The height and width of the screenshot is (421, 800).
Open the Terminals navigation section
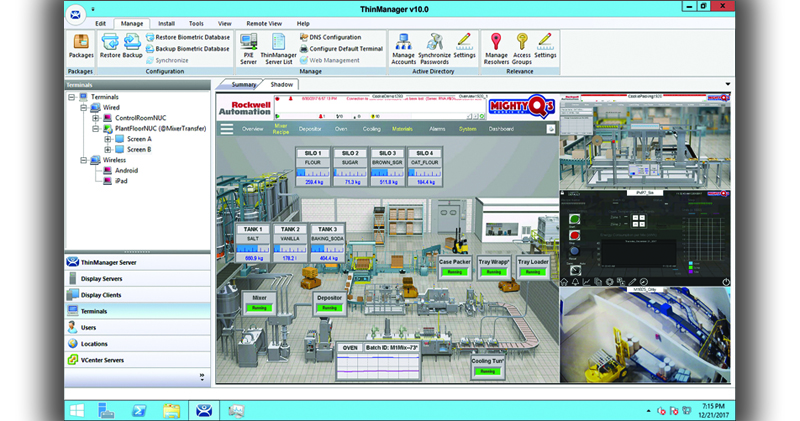[138, 311]
